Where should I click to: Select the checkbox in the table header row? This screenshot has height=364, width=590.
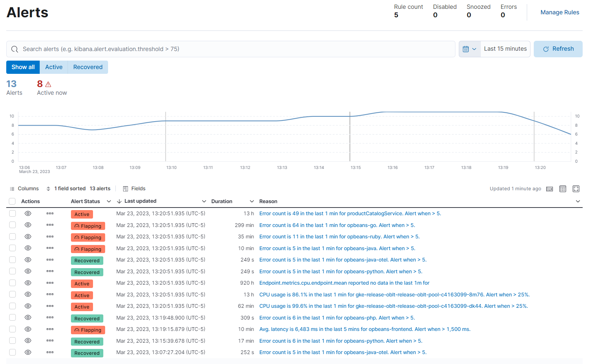pos(12,201)
